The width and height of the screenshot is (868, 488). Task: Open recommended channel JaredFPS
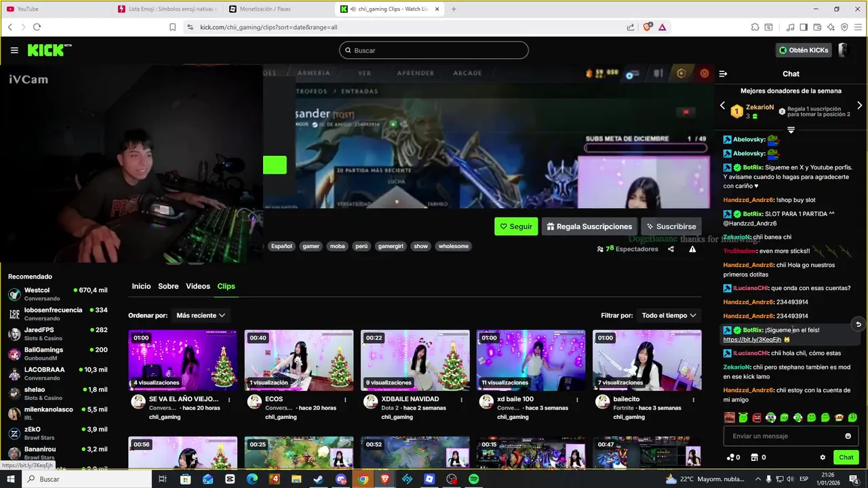pos(58,333)
